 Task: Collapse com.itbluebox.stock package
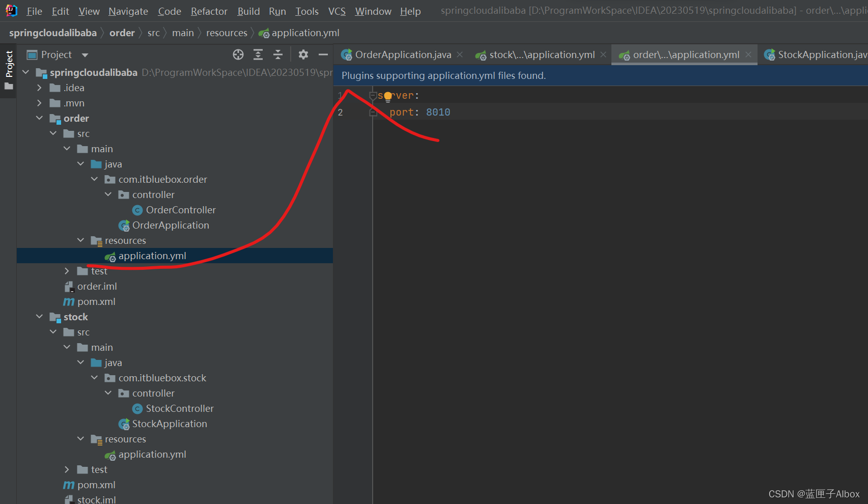tap(94, 378)
